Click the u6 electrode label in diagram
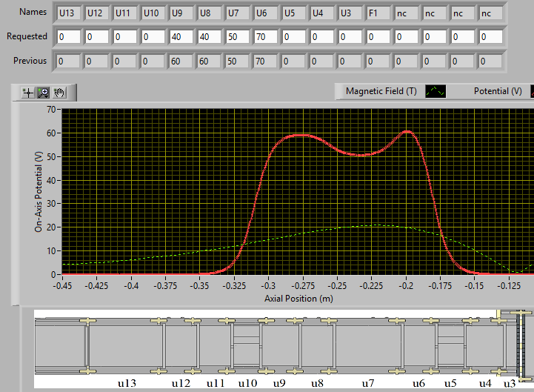This screenshot has width=534, height=392. pos(418,384)
